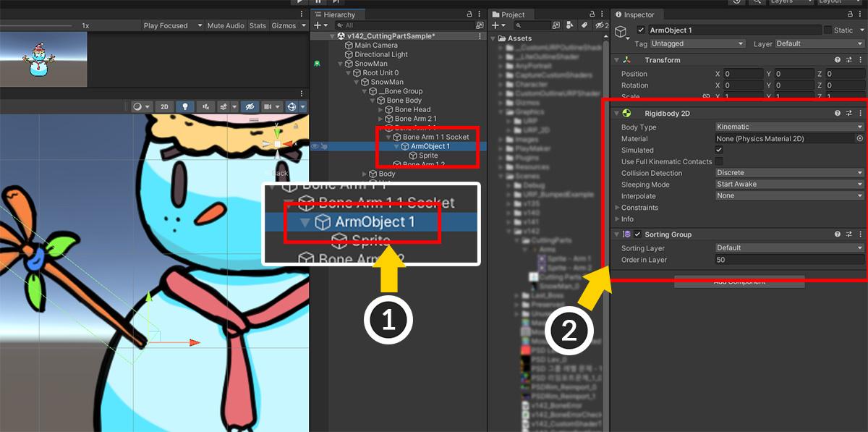
Task: Toggle ArmObject 1 scene visibility eye
Action: point(315,146)
